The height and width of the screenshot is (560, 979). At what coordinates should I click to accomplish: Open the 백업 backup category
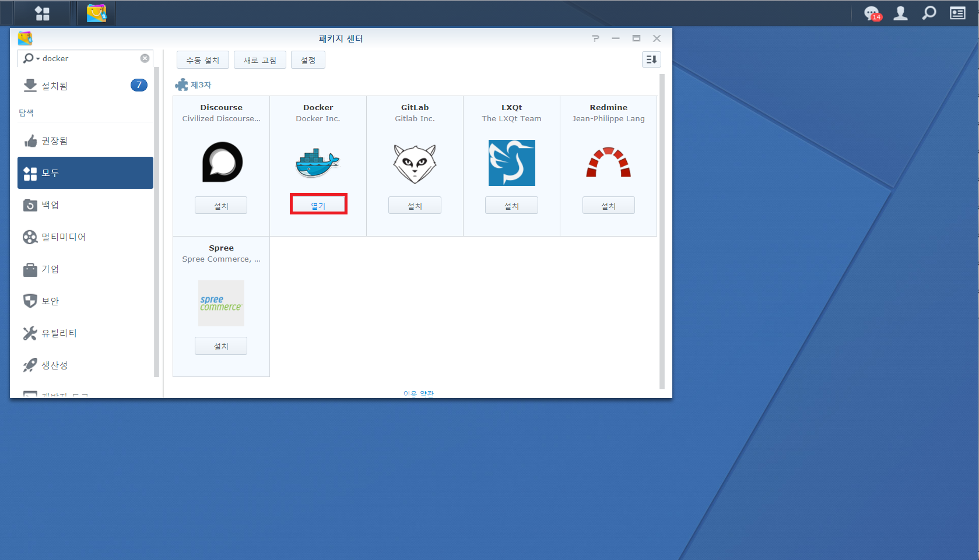85,205
